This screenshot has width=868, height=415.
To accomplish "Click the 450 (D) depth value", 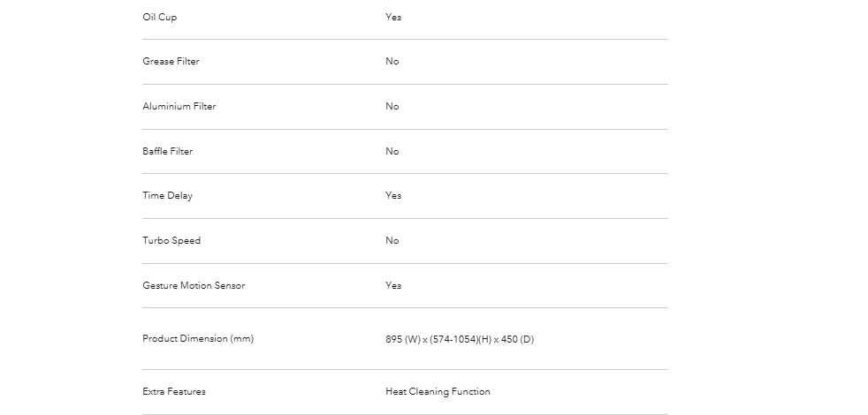I will (518, 339).
